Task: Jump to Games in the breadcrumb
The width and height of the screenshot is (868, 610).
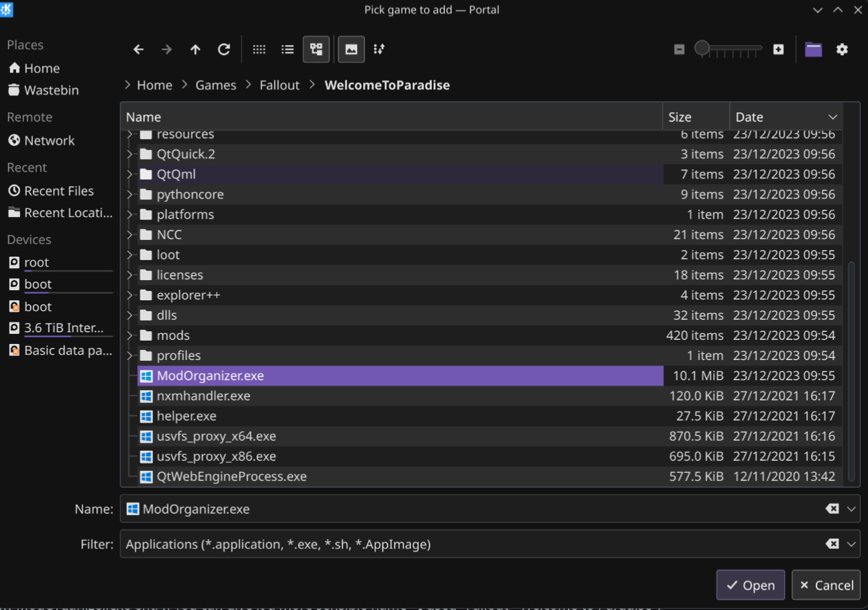Action: coord(215,85)
